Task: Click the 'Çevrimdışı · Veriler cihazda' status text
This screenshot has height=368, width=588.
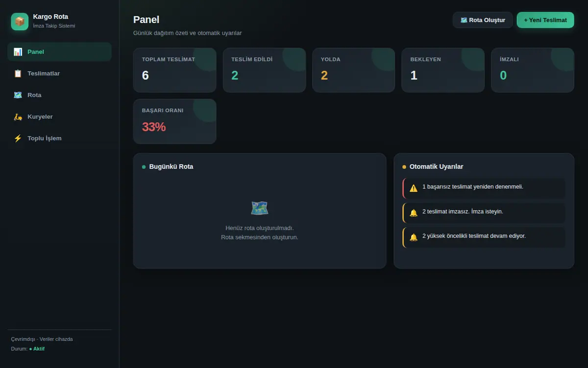Action: click(42, 339)
